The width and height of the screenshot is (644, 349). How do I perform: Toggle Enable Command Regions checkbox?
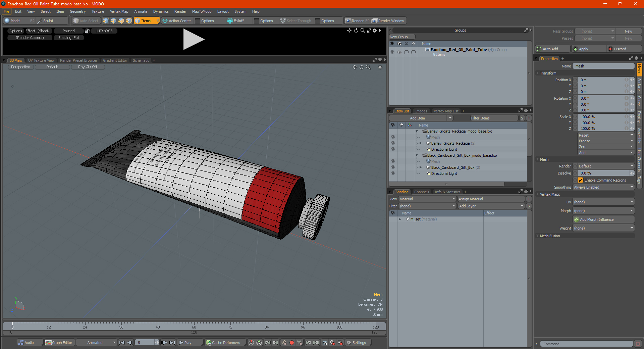[580, 180]
